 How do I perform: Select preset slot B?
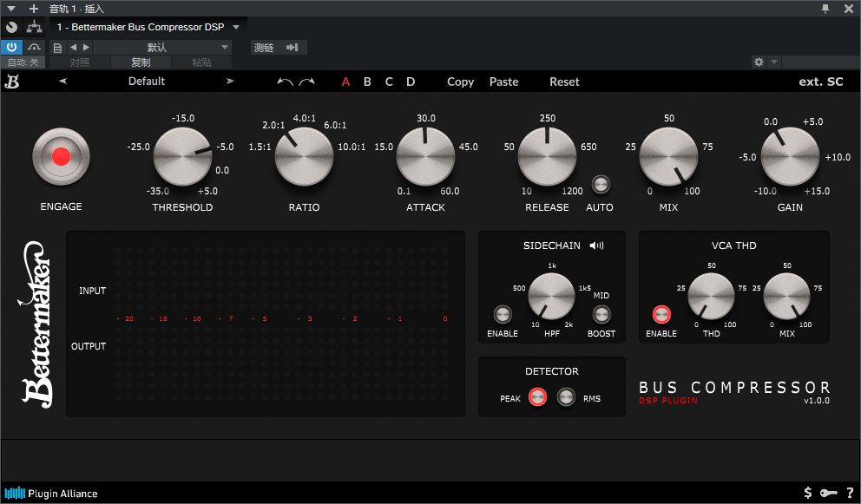(367, 82)
